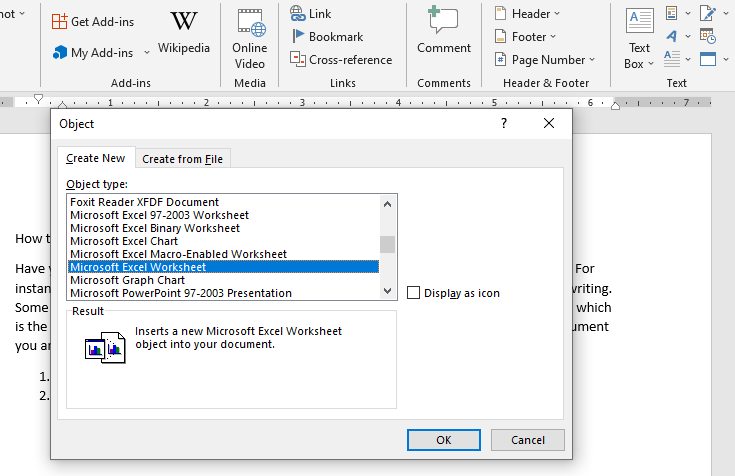Click the hanging indent marker on ruler
The image size is (735, 476).
tap(62, 105)
